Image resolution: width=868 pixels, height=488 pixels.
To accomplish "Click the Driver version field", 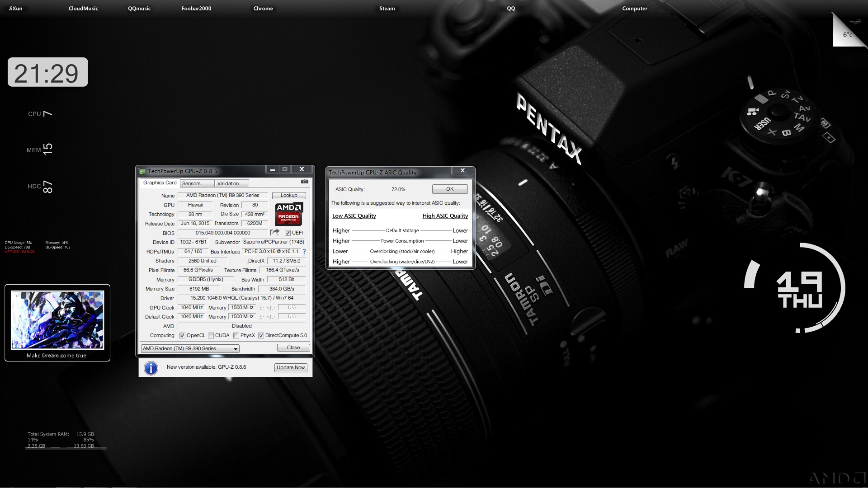I will pyautogui.click(x=242, y=298).
